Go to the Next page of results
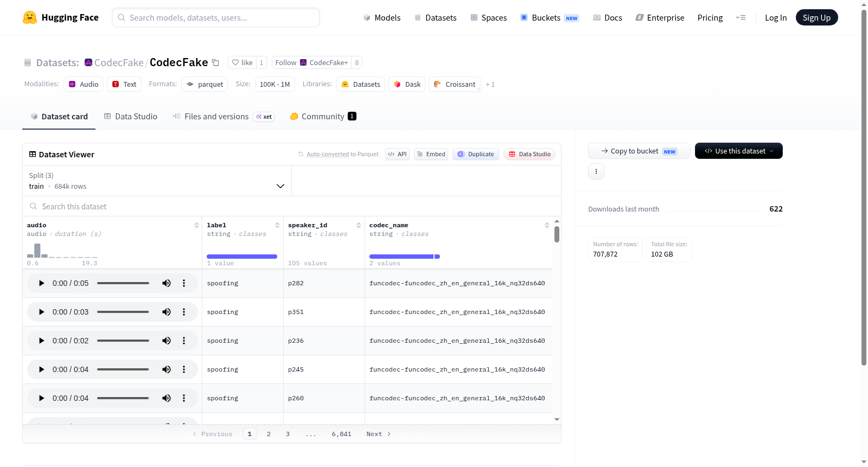The height and width of the screenshot is (467, 868). coord(379,434)
